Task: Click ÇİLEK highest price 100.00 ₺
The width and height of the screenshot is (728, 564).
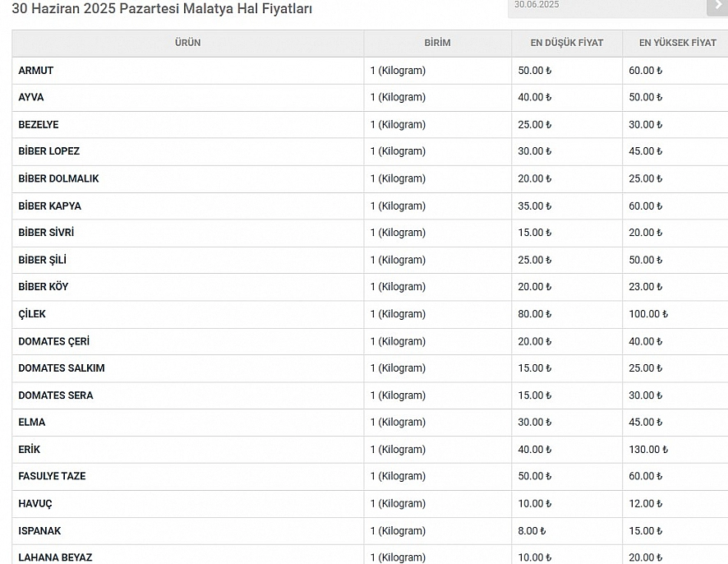Action: pyautogui.click(x=648, y=314)
